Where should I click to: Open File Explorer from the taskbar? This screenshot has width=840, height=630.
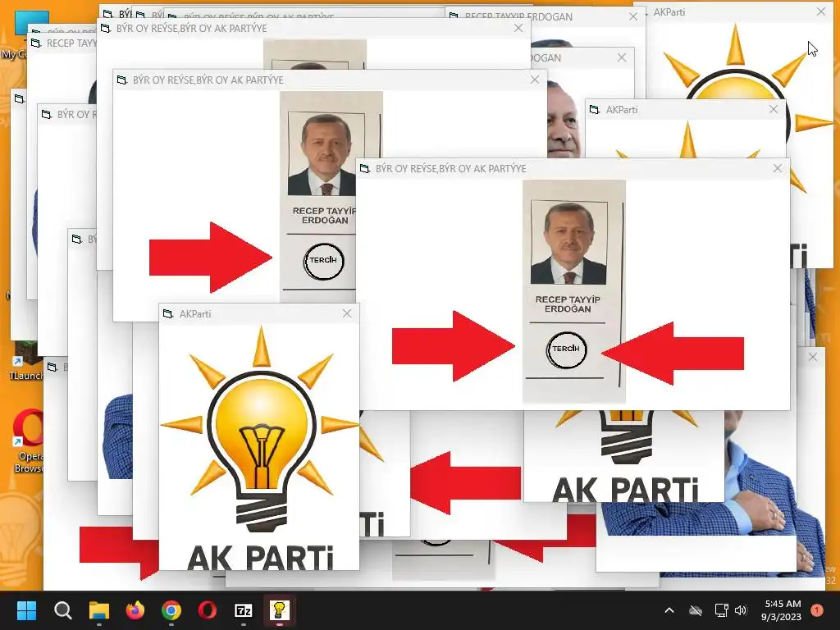pos(99,610)
